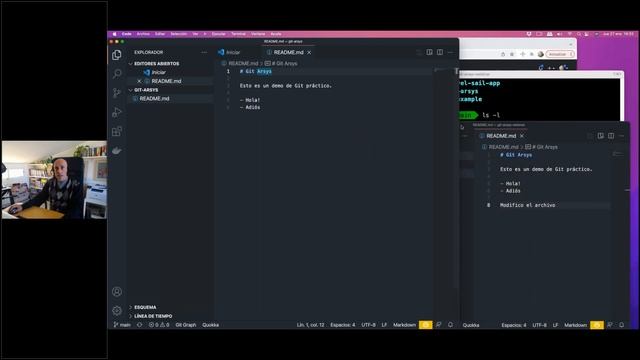Open the Search view in the activity bar

[x=117, y=73]
